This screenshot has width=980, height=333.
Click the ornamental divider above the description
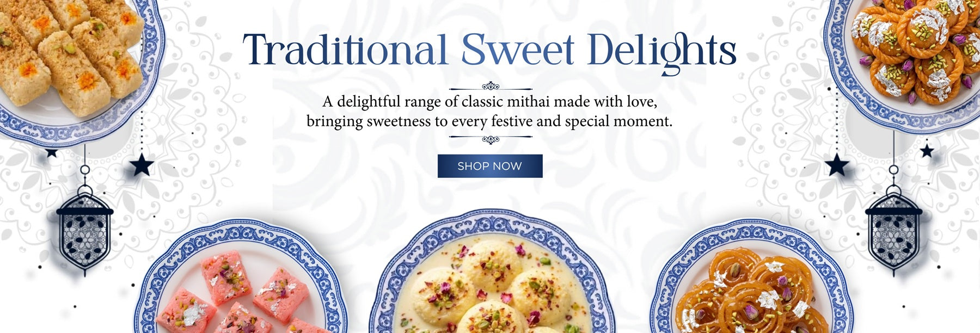491,87
